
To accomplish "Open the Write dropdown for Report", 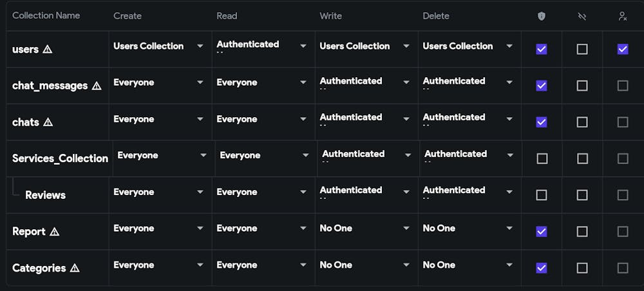I will click(365, 229).
